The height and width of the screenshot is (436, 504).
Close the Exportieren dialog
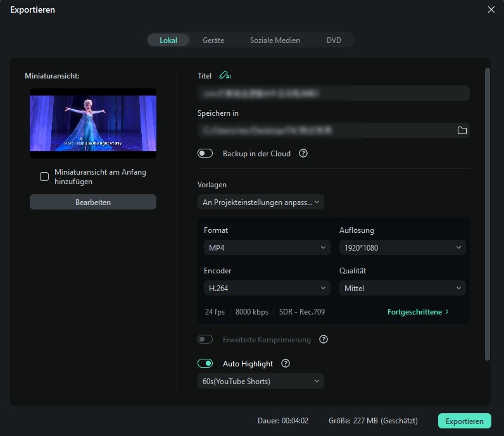tap(491, 9)
